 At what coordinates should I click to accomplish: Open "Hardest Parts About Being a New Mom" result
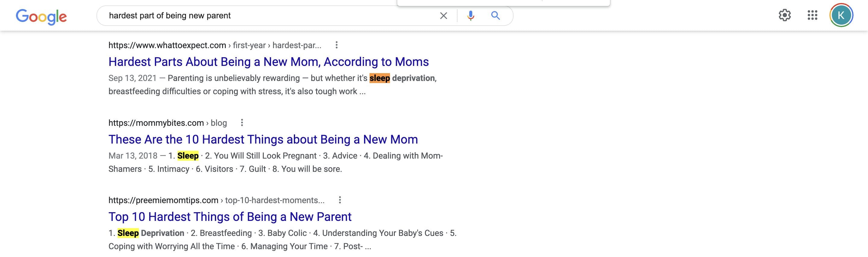269,62
